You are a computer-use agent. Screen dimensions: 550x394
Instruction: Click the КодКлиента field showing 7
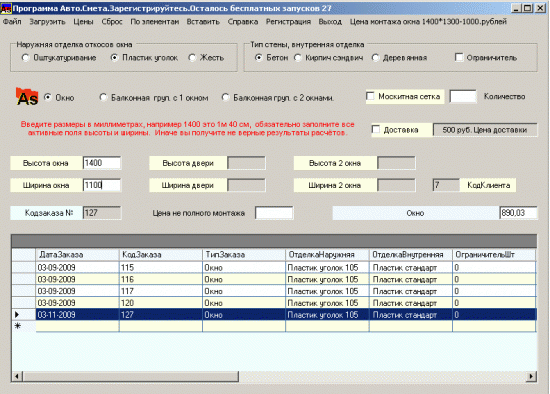446,185
